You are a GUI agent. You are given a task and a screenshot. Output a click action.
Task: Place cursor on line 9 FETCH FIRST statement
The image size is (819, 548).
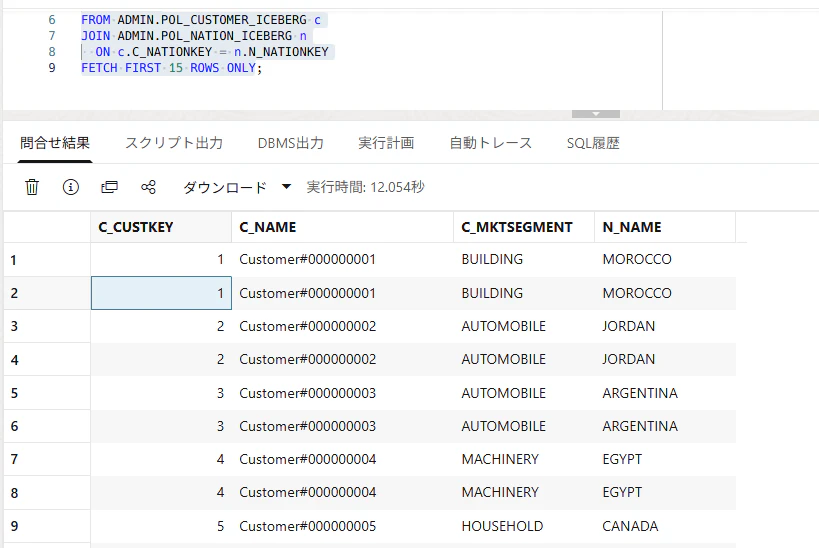[x=171, y=68]
